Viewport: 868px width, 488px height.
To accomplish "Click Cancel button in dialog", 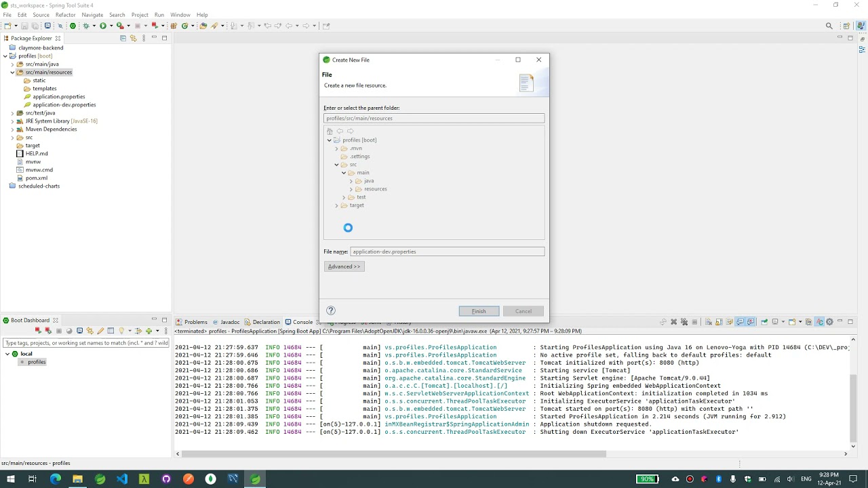I will [524, 311].
